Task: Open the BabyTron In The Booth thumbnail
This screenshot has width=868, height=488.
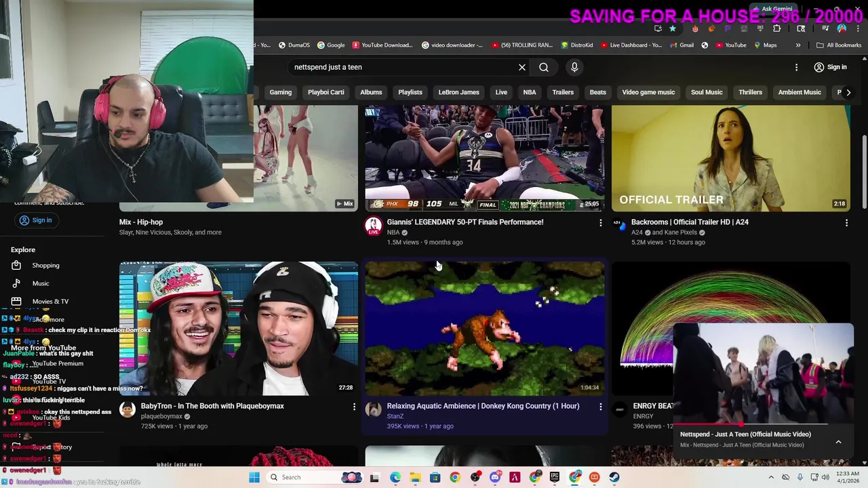Action: 239,328
